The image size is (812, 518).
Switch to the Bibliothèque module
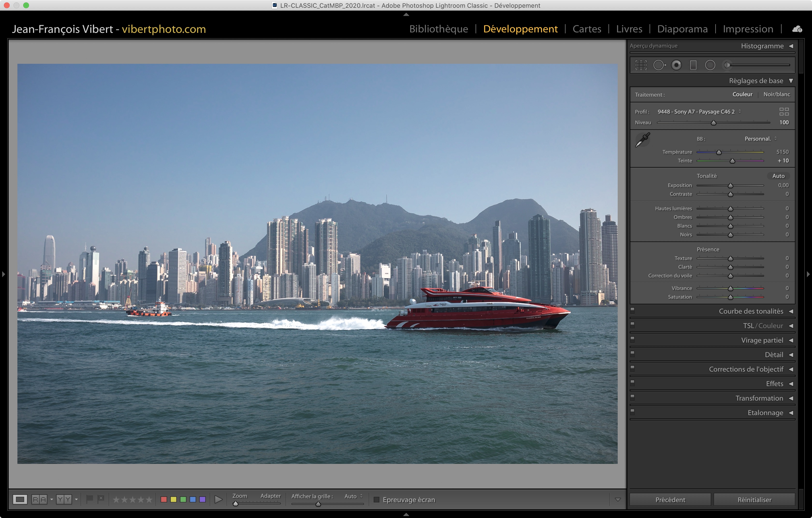coord(438,29)
